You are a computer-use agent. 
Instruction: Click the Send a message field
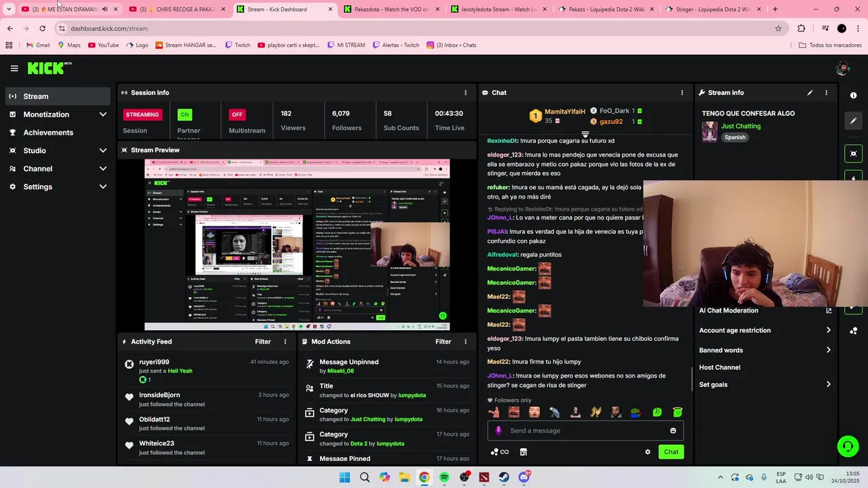tap(585, 430)
